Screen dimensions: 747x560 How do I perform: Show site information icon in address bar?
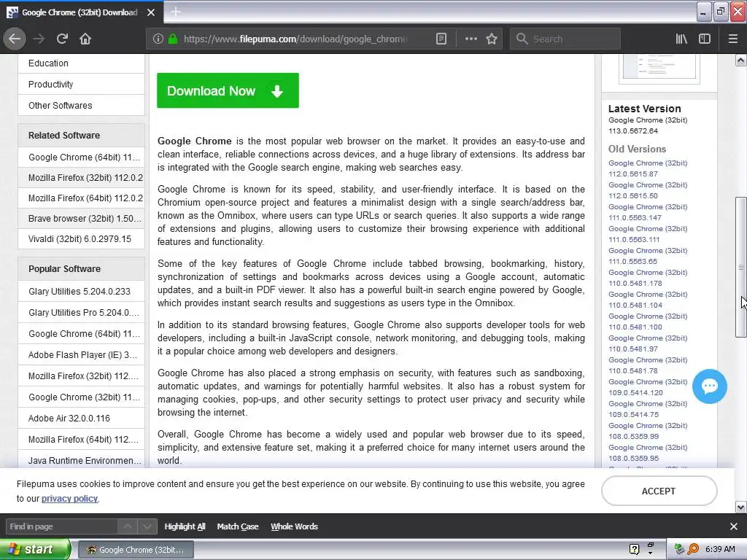pyautogui.click(x=158, y=39)
